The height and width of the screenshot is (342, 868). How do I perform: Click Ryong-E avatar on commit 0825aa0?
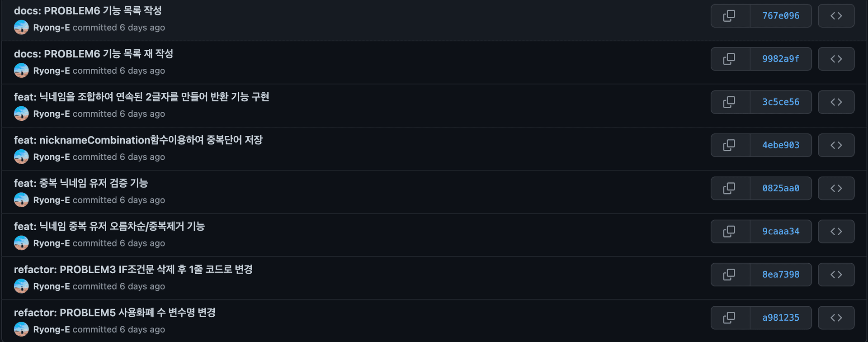tap(21, 200)
